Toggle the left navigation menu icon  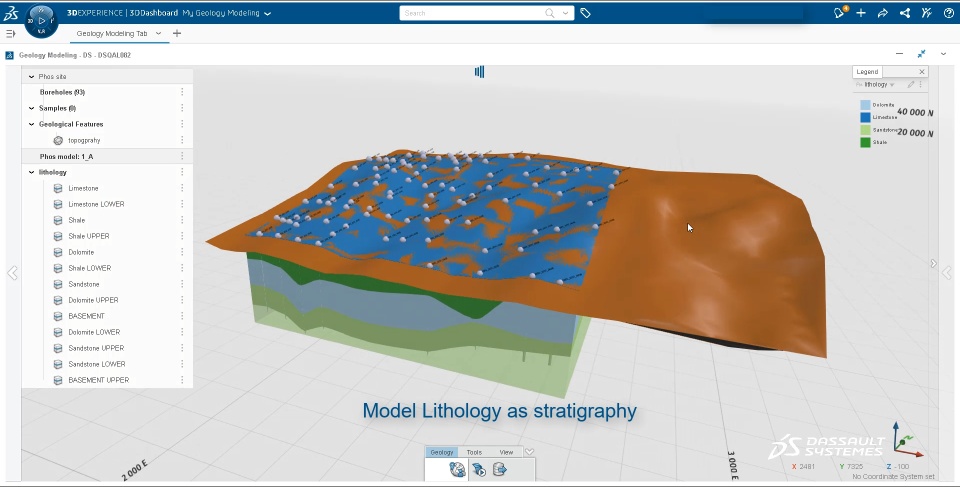click(x=10, y=34)
